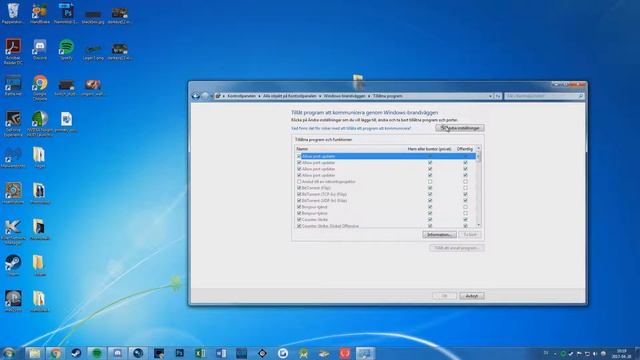
Task: Click the Ta bort button
Action: tap(470, 235)
